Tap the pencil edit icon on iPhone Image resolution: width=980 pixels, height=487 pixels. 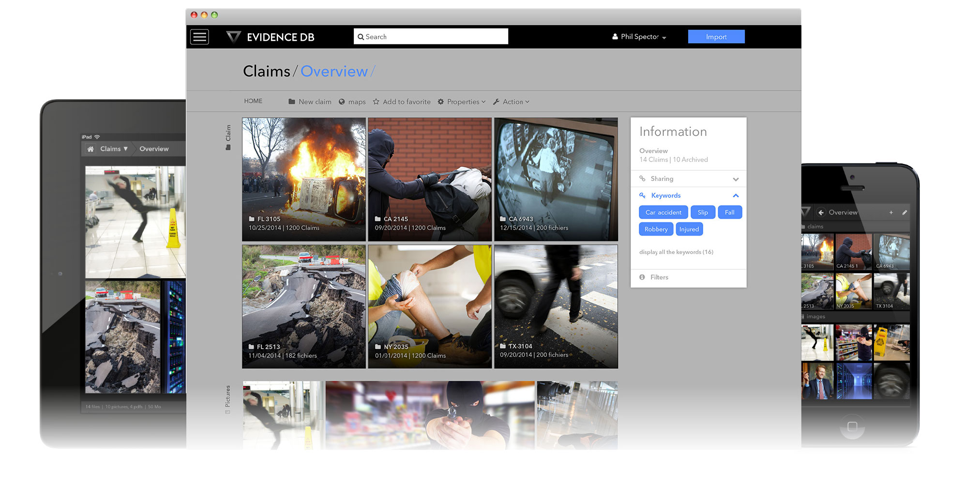[x=905, y=212]
